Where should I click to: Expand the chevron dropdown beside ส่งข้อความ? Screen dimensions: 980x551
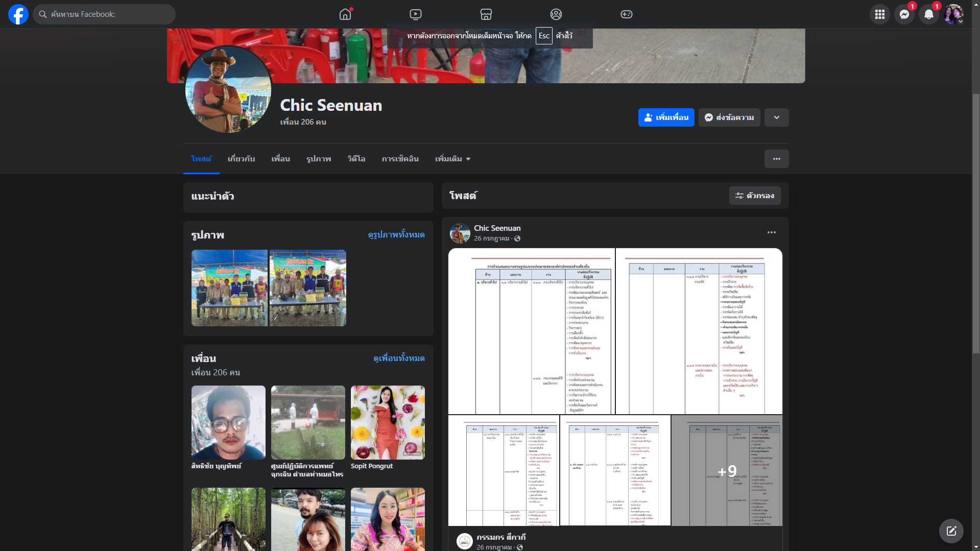coord(776,117)
